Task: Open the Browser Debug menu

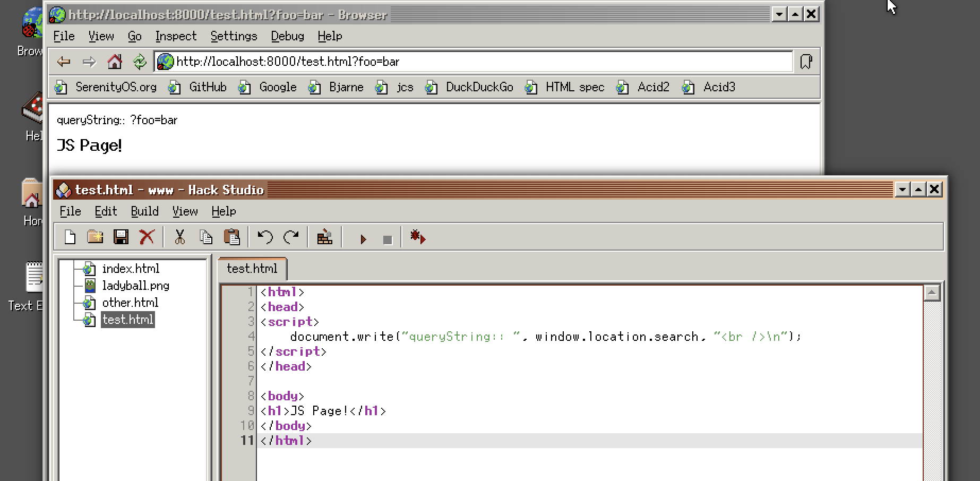Action: [x=287, y=36]
